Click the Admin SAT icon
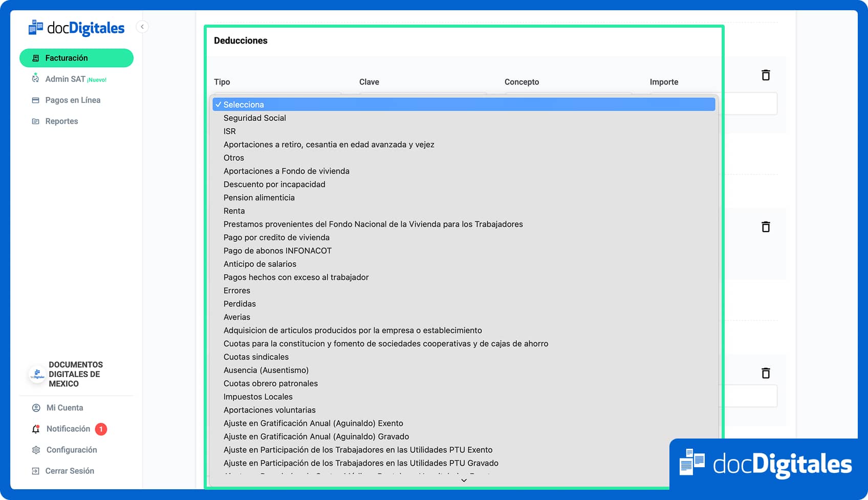868x500 pixels. pos(35,78)
